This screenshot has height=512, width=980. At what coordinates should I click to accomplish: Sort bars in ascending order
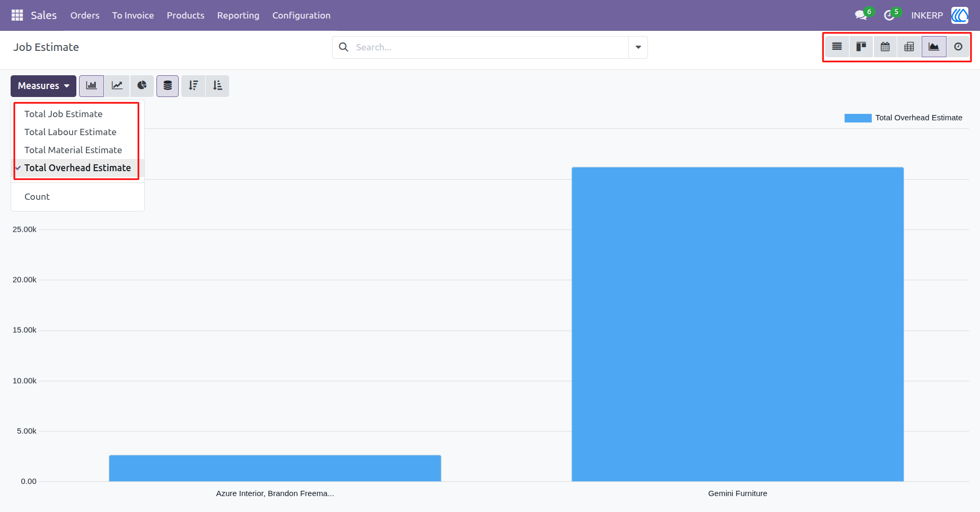click(x=217, y=86)
